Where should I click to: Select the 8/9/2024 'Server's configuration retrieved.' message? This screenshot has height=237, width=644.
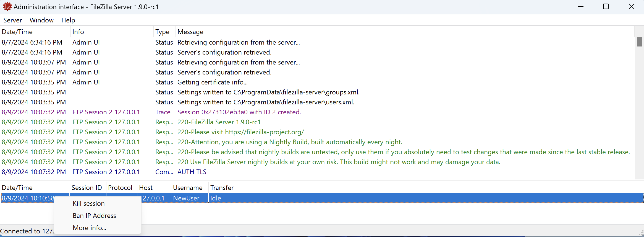point(224,72)
